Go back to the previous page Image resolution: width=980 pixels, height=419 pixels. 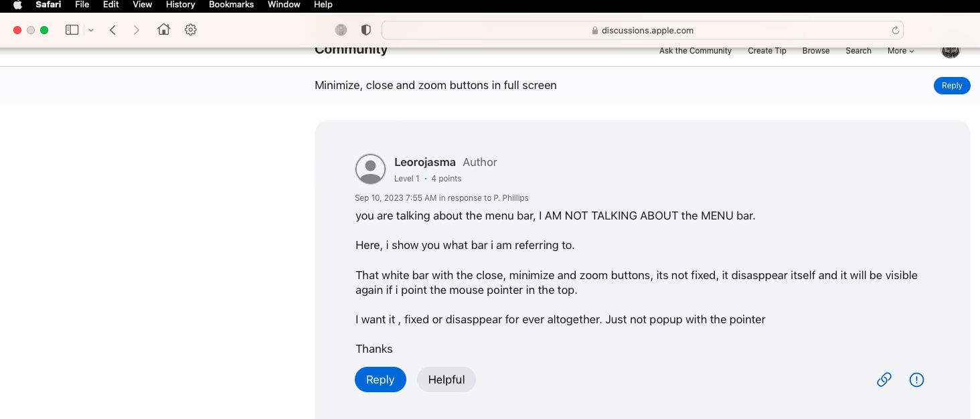pyautogui.click(x=112, y=30)
